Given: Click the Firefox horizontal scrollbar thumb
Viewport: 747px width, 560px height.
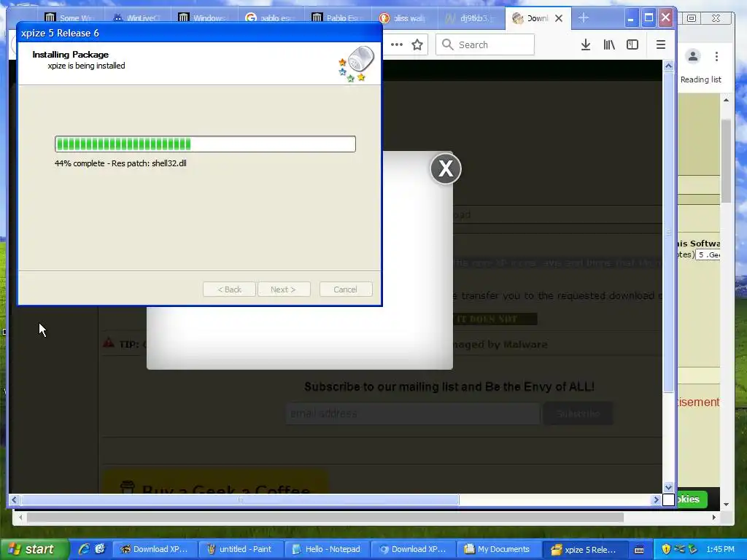Looking at the screenshot, I should (x=239, y=499).
